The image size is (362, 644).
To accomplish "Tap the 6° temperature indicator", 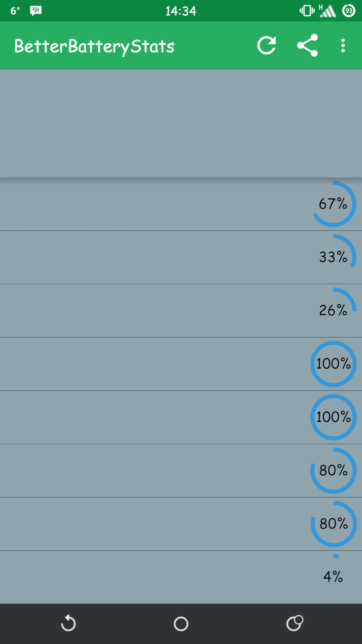I will [15, 11].
